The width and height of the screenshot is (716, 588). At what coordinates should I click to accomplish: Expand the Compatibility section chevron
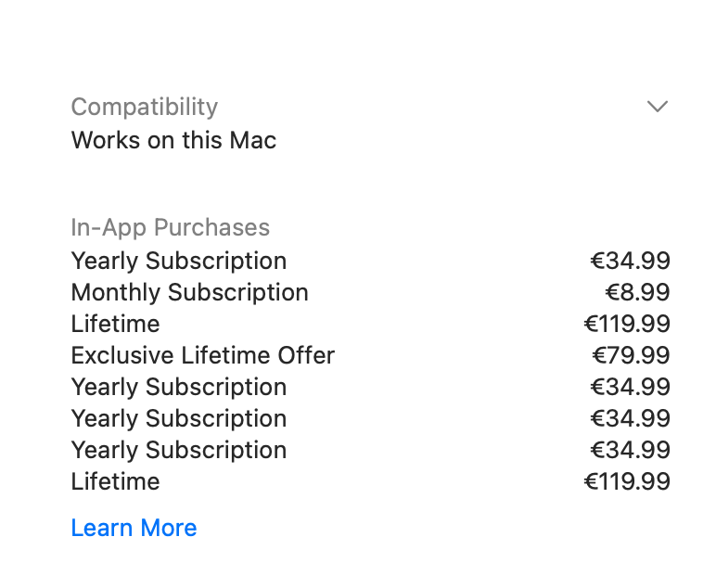(657, 107)
